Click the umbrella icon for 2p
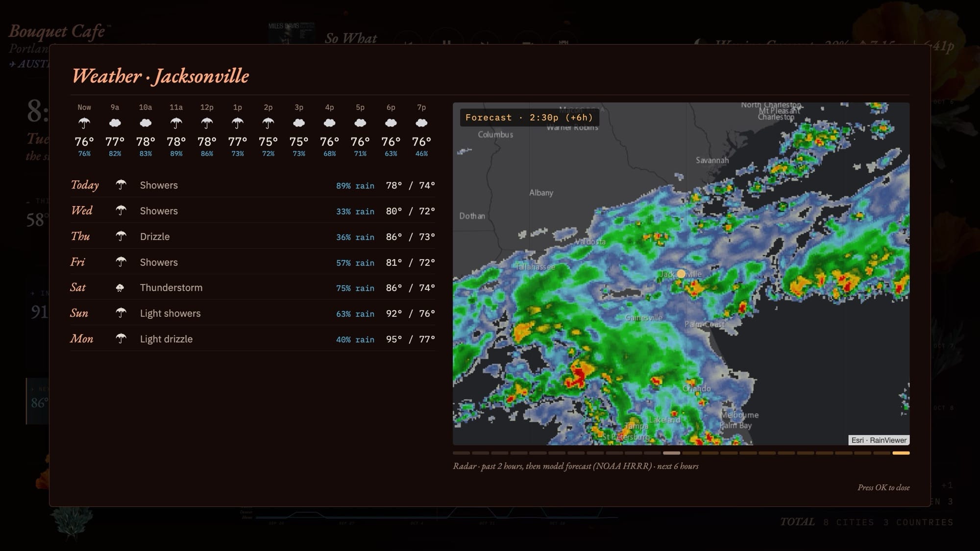 tap(268, 123)
